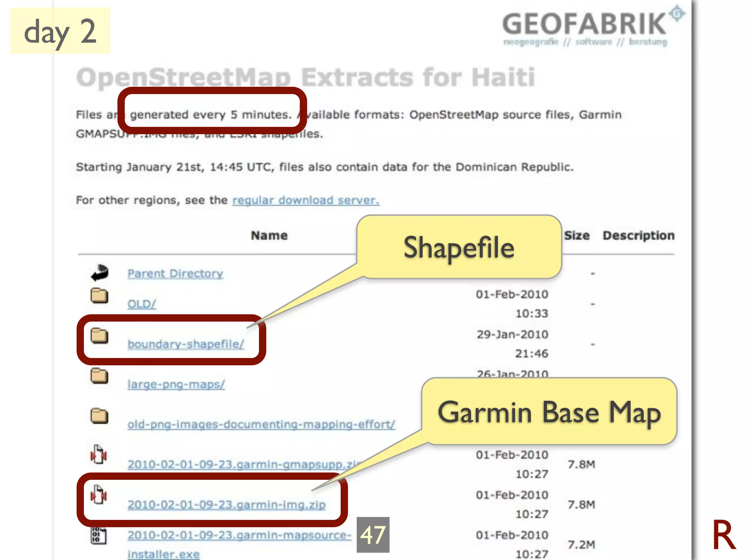Open old-png-images-documenting-mapping-effort/ link
This screenshot has height=560, width=747.
(x=261, y=424)
